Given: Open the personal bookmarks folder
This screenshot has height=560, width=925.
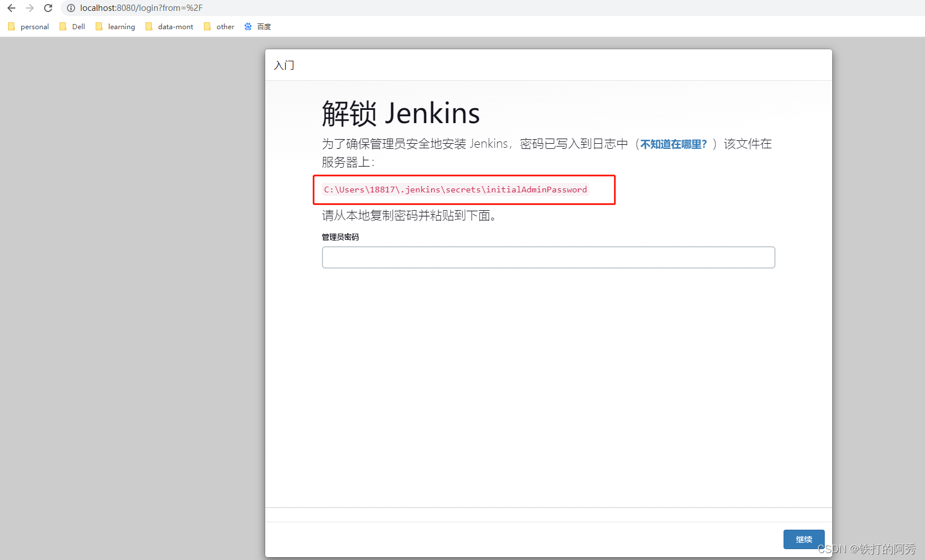Looking at the screenshot, I should pyautogui.click(x=29, y=26).
